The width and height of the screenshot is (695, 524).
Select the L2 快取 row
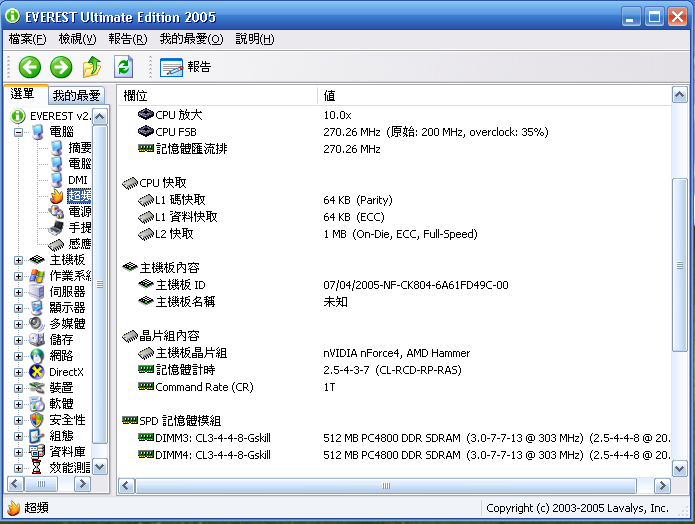click(394, 234)
